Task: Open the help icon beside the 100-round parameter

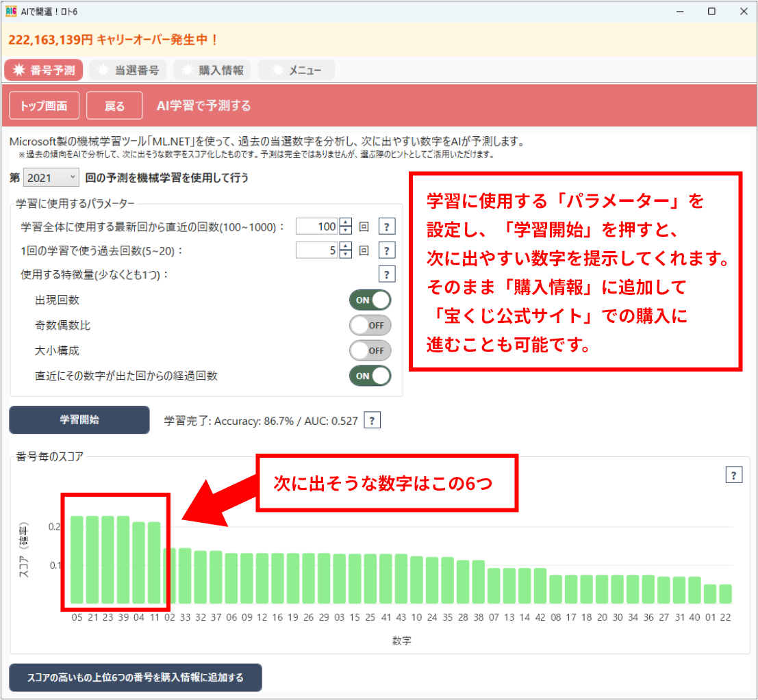Action: (387, 226)
